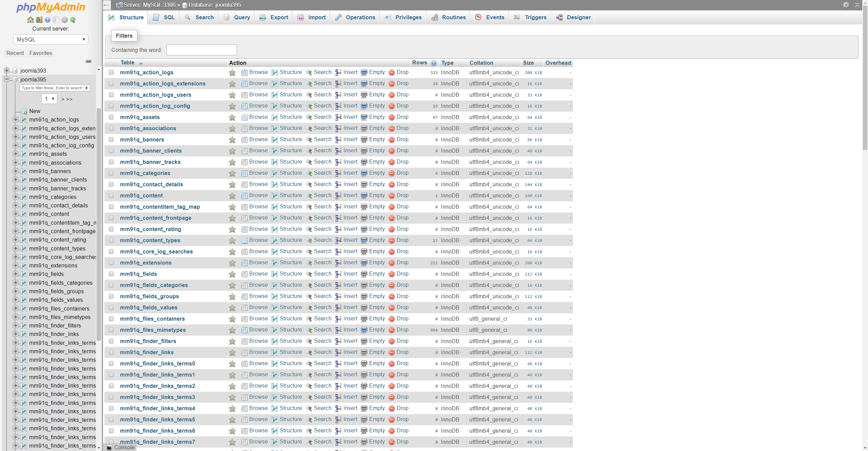
Task: Click the phpMyAdmin home icon
Action: click(x=30, y=20)
